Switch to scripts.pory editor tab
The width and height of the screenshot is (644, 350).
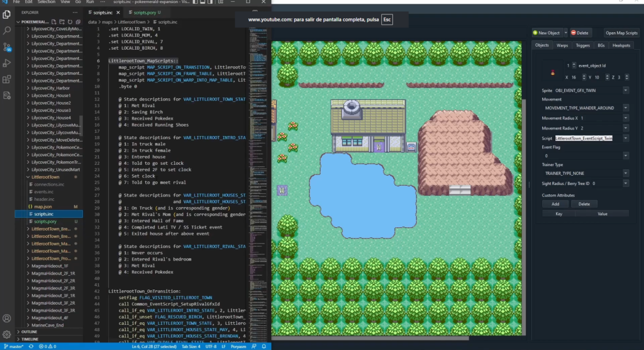[147, 13]
